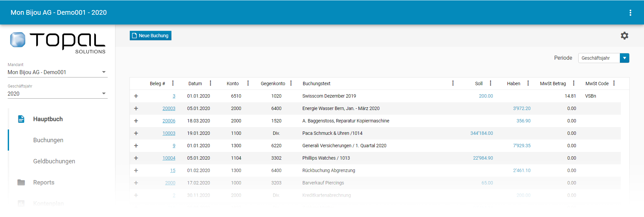Open Datum column options menu

[x=210, y=83]
